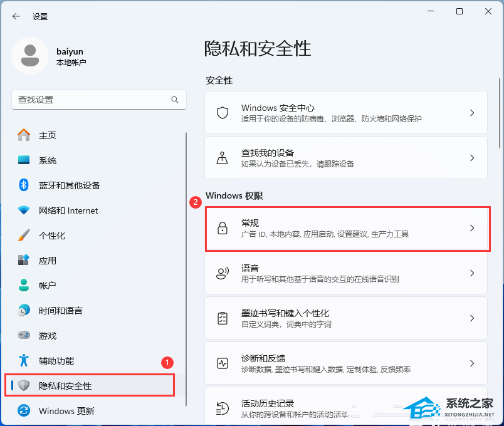Click the 隐私和安全性 shield icon
The width and height of the screenshot is (504, 426).
point(24,385)
